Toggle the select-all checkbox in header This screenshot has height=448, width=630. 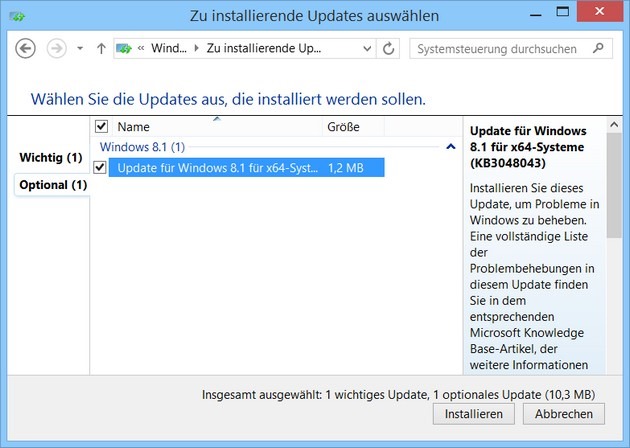click(x=101, y=127)
